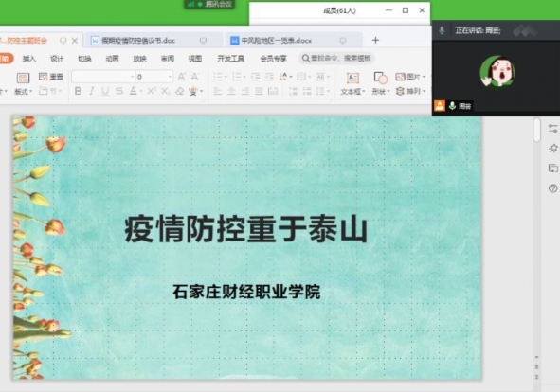
Task: Click the increase indent icon
Action: point(269,77)
